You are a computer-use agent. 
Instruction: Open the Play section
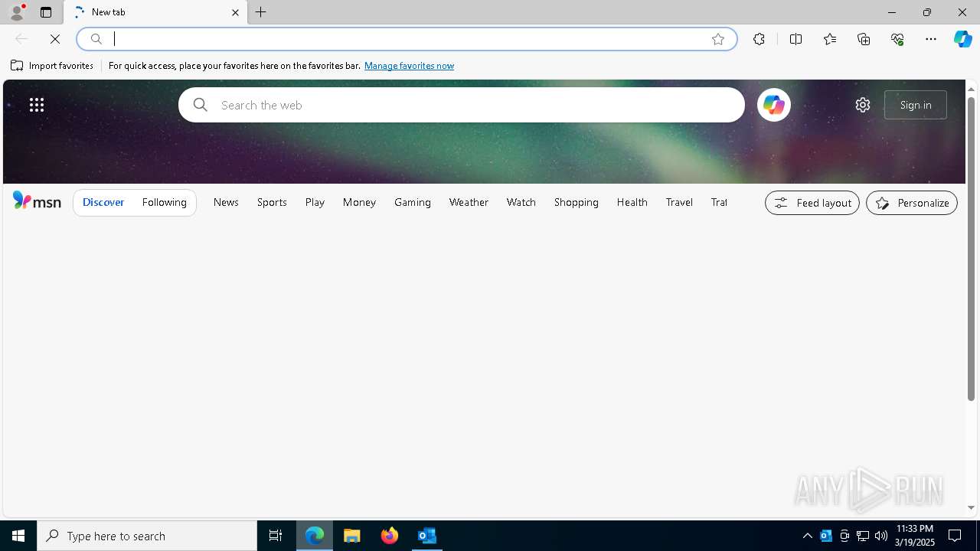point(315,202)
